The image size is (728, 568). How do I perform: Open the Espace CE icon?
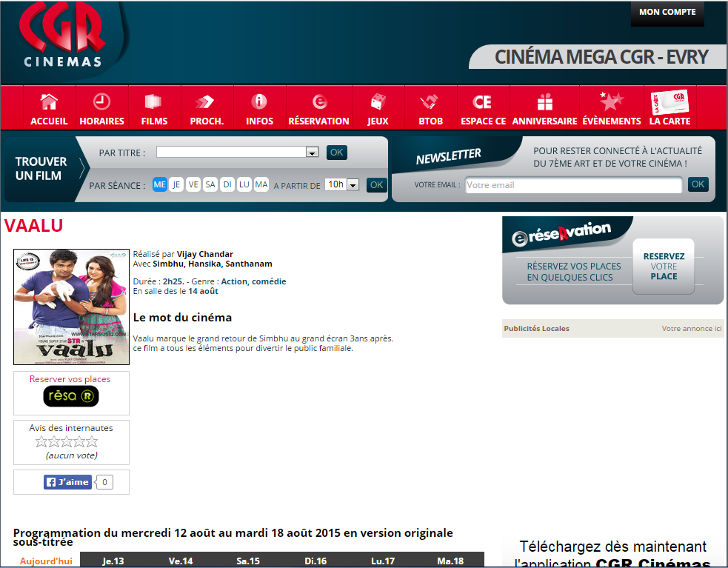(x=482, y=101)
